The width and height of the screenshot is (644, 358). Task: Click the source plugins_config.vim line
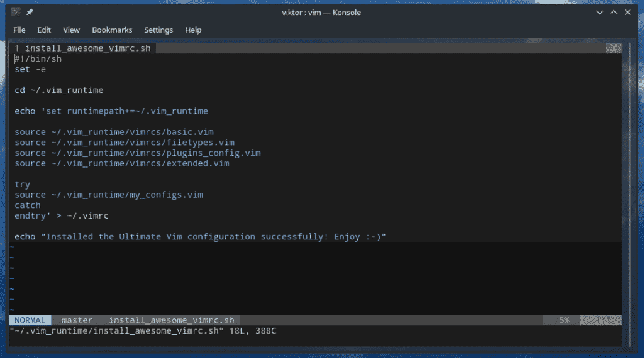[x=138, y=153]
